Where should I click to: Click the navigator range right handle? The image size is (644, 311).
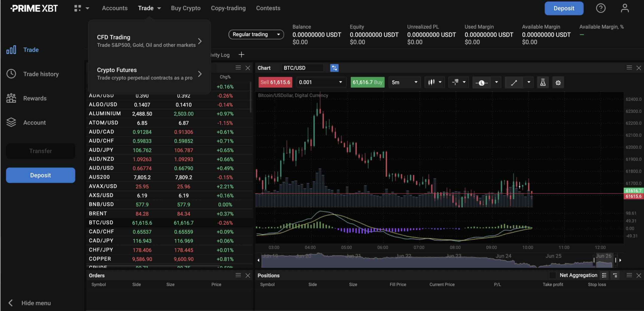pyautogui.click(x=616, y=260)
